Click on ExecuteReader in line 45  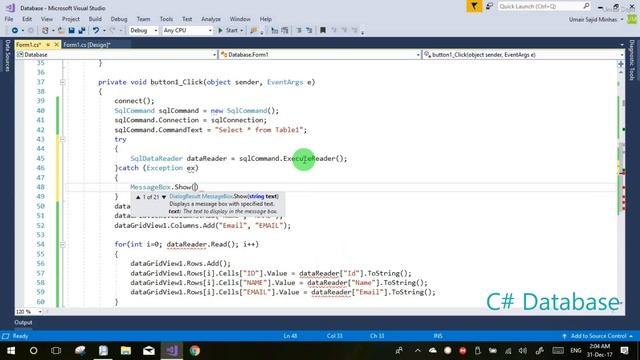coord(309,158)
